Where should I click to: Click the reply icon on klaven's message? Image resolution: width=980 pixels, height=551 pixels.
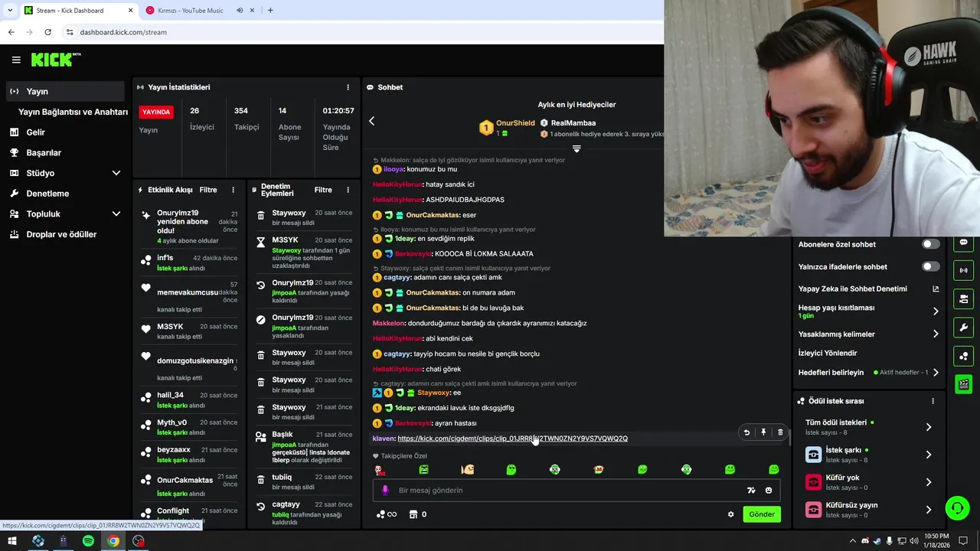click(x=746, y=432)
